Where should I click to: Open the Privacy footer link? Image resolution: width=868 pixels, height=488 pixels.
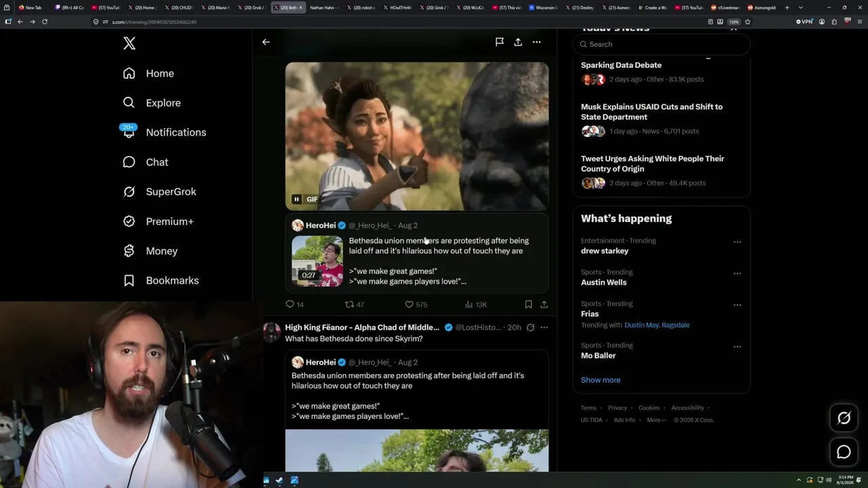(x=617, y=408)
